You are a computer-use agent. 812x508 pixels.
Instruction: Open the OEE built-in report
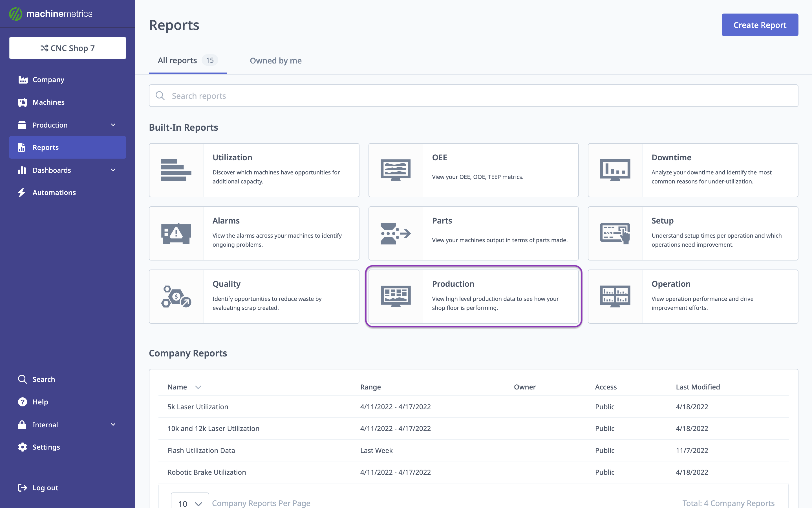pyautogui.click(x=473, y=170)
